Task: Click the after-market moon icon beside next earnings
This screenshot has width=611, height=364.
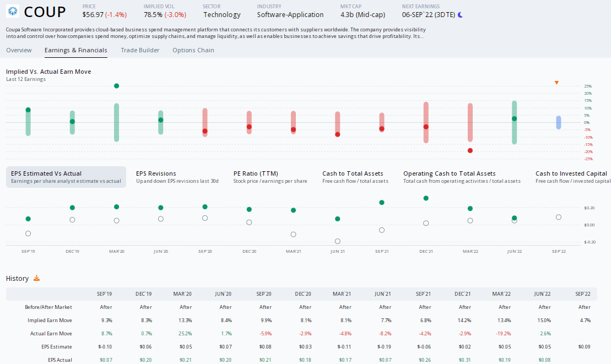Action: (x=460, y=15)
